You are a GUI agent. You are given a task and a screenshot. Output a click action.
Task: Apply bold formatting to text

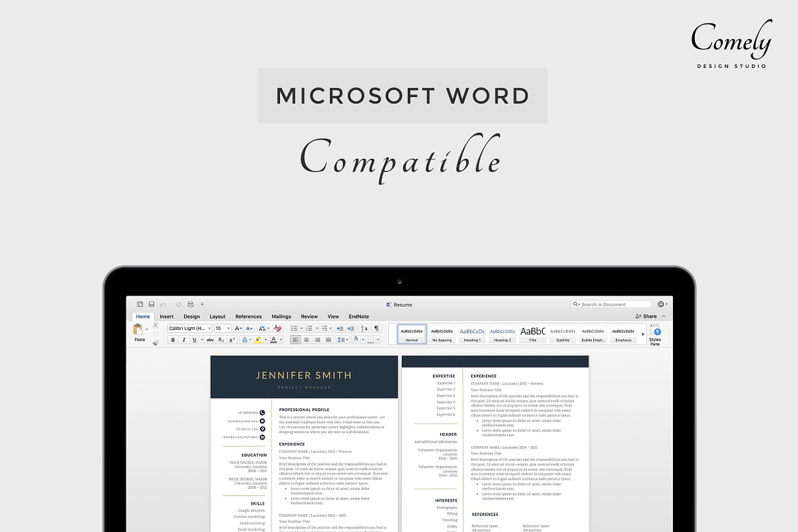coord(173,340)
